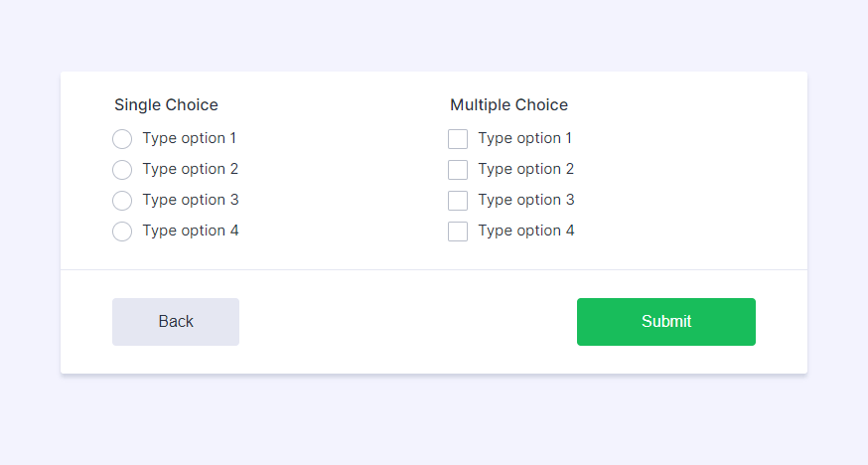Pick Single Choice radio option 3
Screen dimensions: 868x465
(122, 201)
